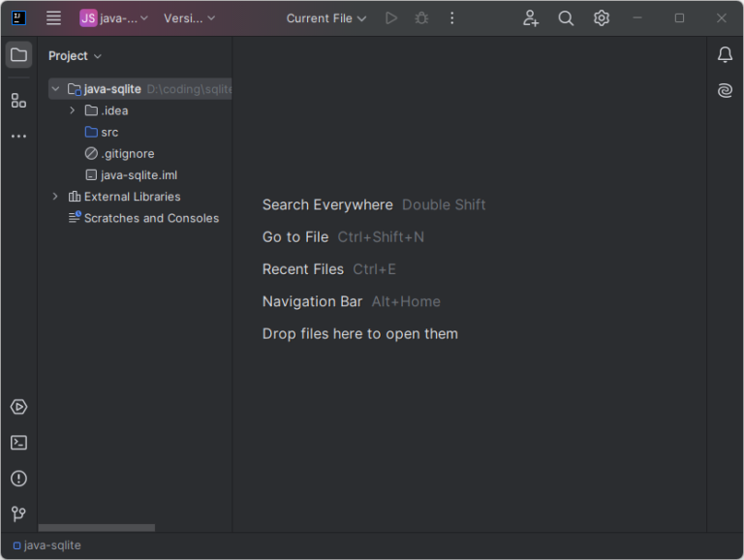Image resolution: width=744 pixels, height=560 pixels.
Task: Open the Problems tool window
Action: 18,479
